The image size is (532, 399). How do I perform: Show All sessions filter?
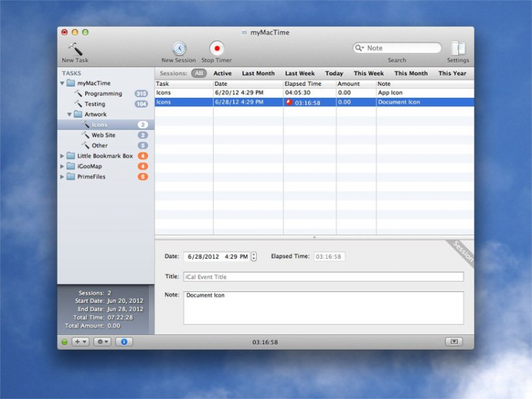pyautogui.click(x=199, y=73)
